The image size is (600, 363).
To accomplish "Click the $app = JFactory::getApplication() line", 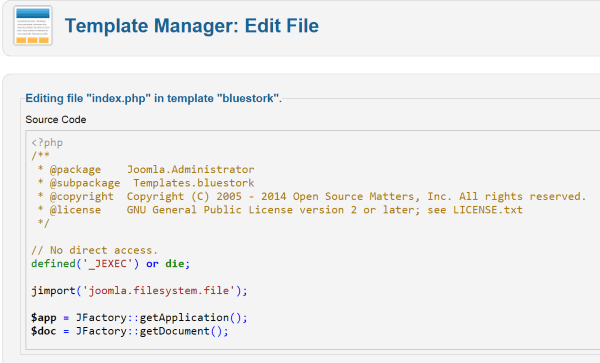I will (x=139, y=317).
